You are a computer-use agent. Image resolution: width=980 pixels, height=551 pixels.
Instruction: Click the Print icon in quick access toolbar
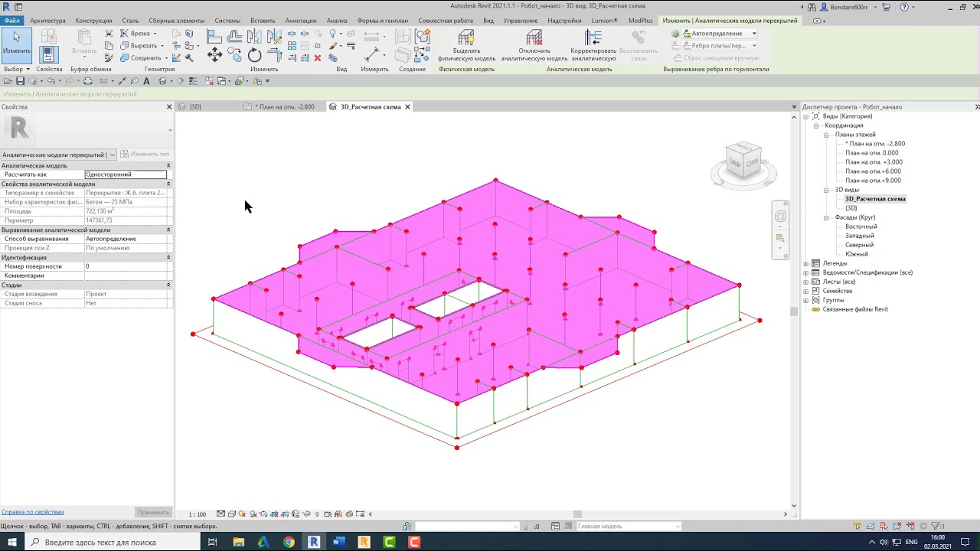point(87,81)
